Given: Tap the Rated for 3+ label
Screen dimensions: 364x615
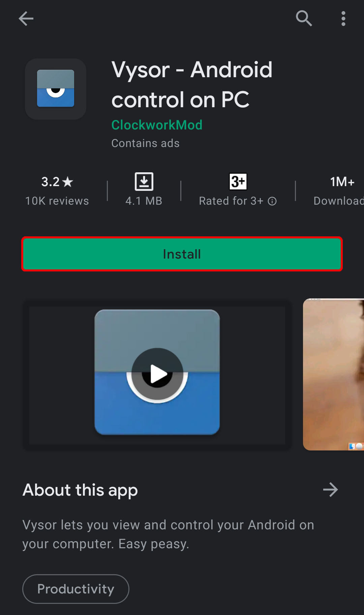Looking at the screenshot, I should pyautogui.click(x=231, y=201).
